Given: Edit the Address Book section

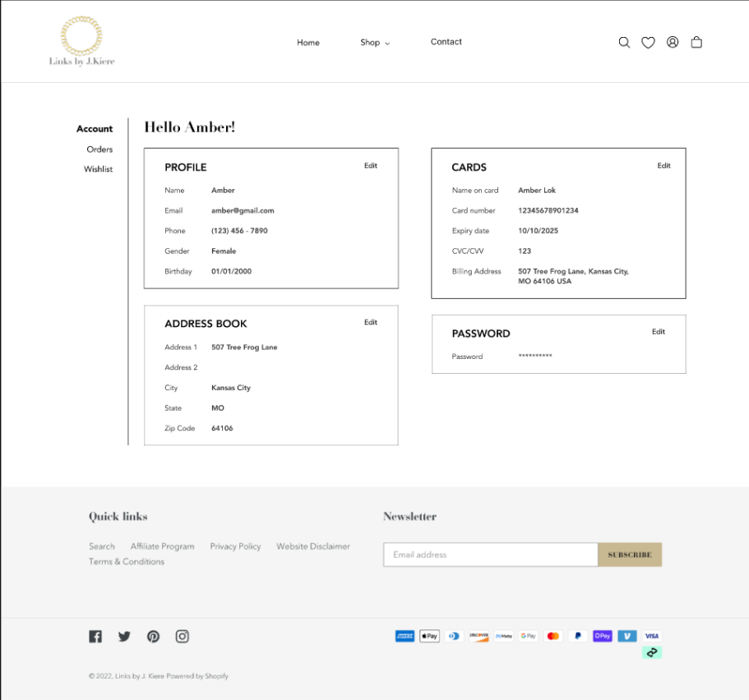Looking at the screenshot, I should tap(371, 322).
